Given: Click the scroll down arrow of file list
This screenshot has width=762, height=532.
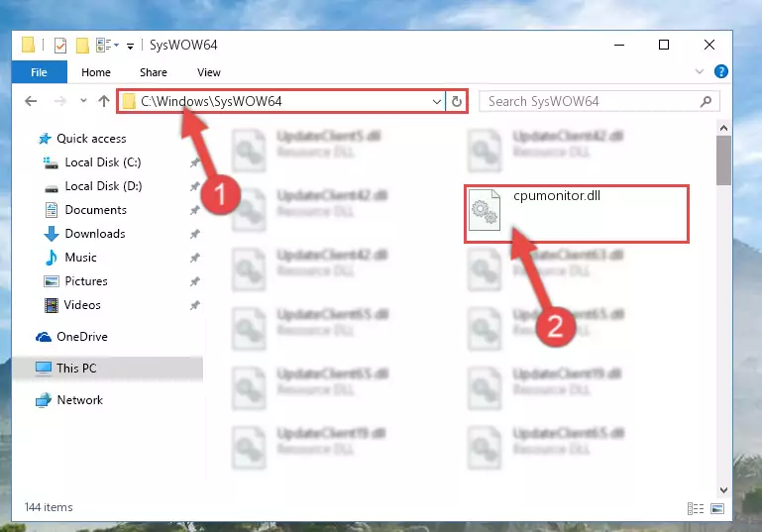Looking at the screenshot, I should click(x=723, y=489).
